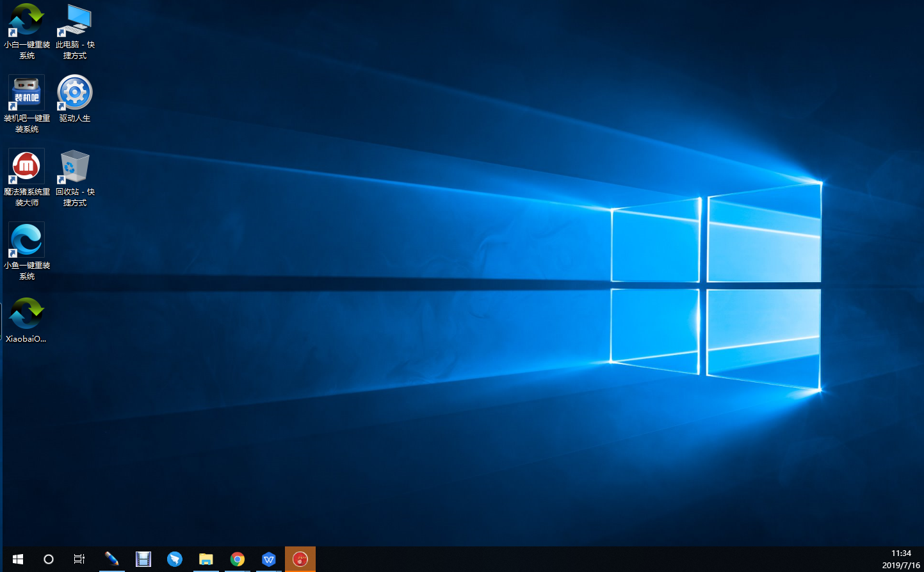Screen dimensions: 924x572
Task: Launch Google Chrome from the taskbar
Action: click(x=238, y=559)
